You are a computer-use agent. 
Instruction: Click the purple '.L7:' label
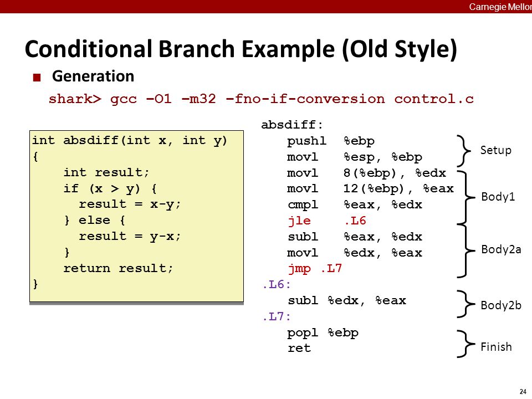click(x=277, y=316)
